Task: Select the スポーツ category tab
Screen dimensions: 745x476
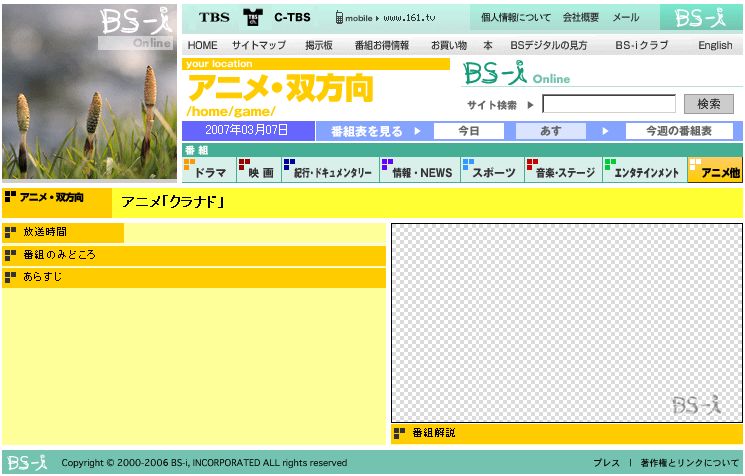Action: coord(492,170)
